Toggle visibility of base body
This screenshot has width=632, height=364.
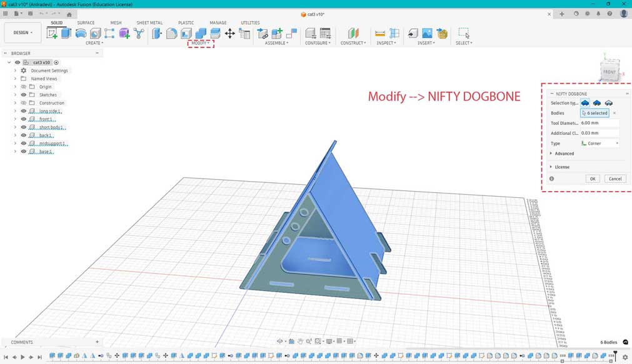23,151
